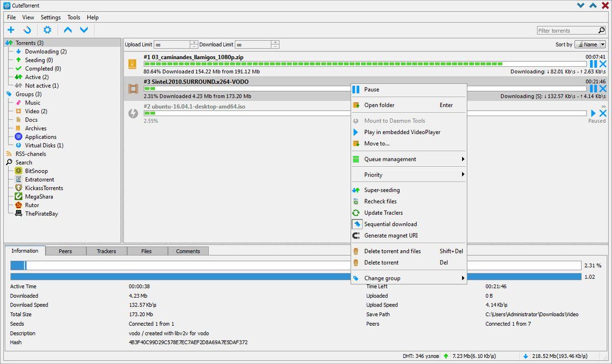Click Play in embedded VideoPlayer

409,133
